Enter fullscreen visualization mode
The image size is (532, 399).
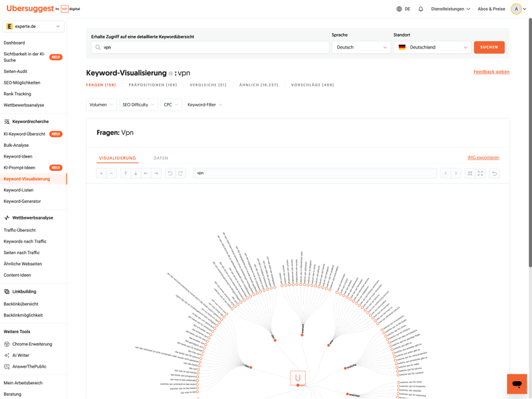tap(480, 174)
